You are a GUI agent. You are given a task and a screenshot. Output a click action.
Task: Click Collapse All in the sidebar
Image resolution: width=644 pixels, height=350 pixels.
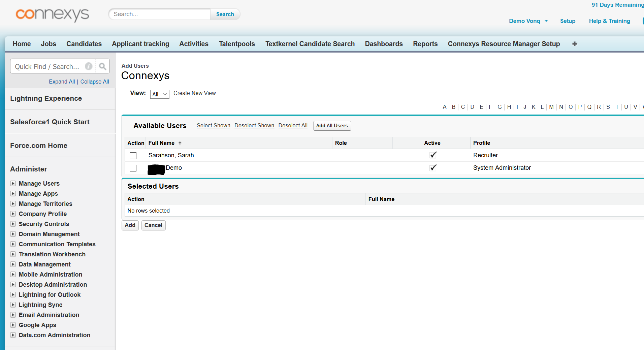pos(95,82)
